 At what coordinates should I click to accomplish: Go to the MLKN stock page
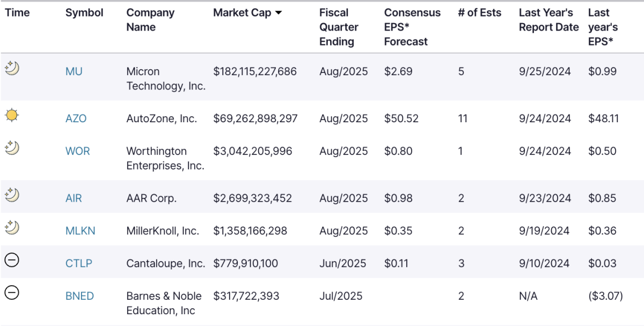[x=80, y=231]
